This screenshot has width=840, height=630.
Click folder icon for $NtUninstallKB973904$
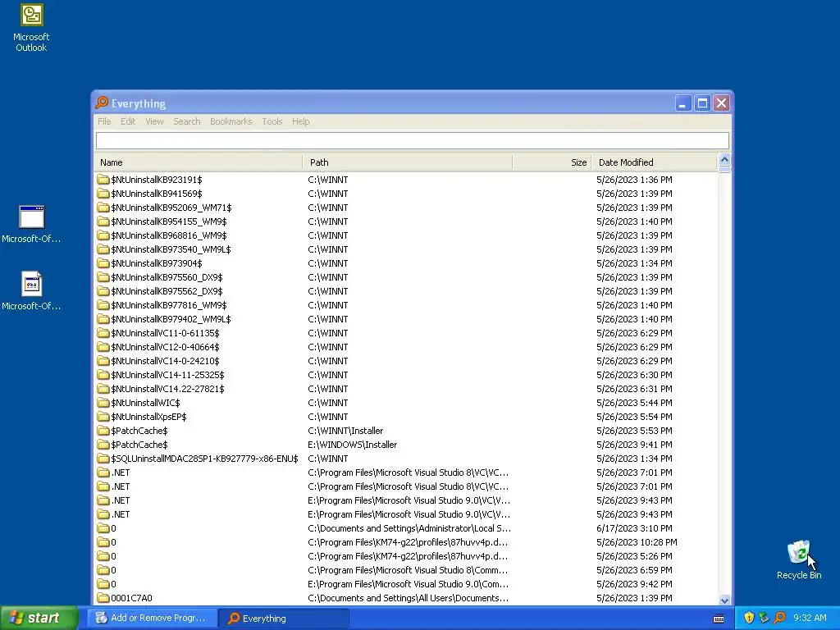(x=103, y=263)
